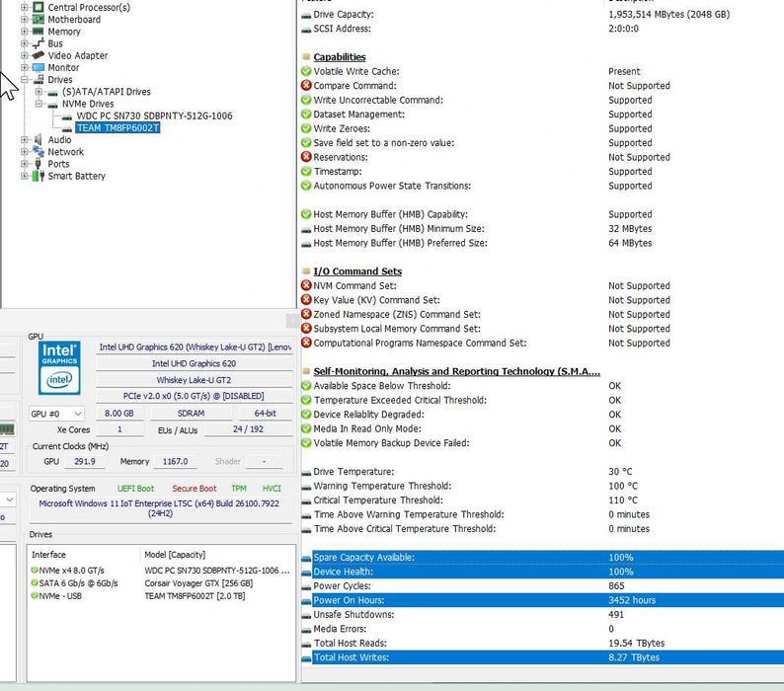784x691 pixels.
Task: Select the Unsafe Shutdowns row
Action: click(x=542, y=614)
